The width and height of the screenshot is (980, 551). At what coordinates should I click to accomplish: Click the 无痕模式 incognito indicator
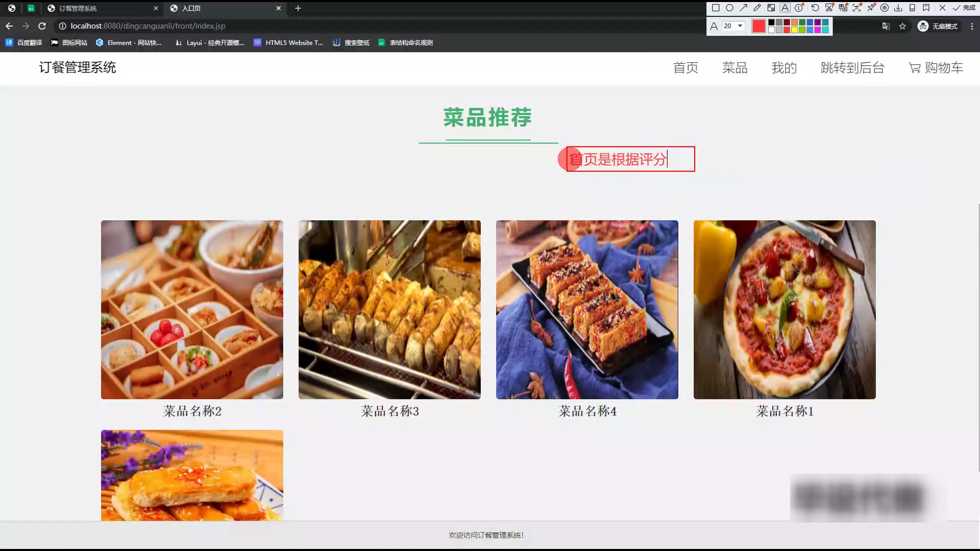(x=938, y=26)
